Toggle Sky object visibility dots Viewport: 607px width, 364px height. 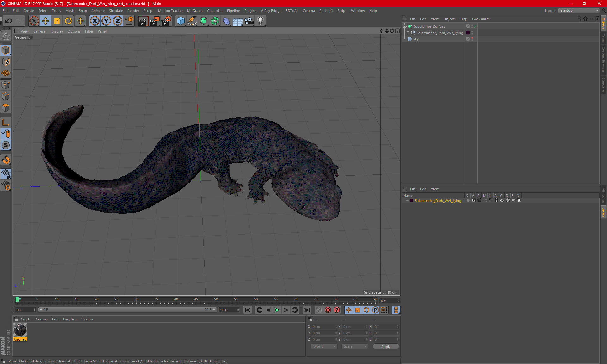[x=472, y=39]
